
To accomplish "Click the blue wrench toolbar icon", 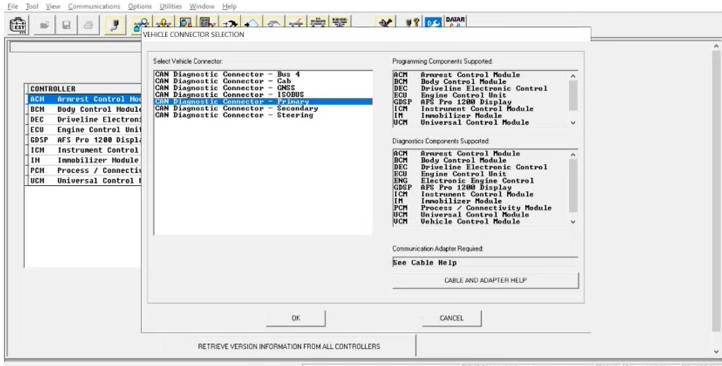I will tap(433, 22).
